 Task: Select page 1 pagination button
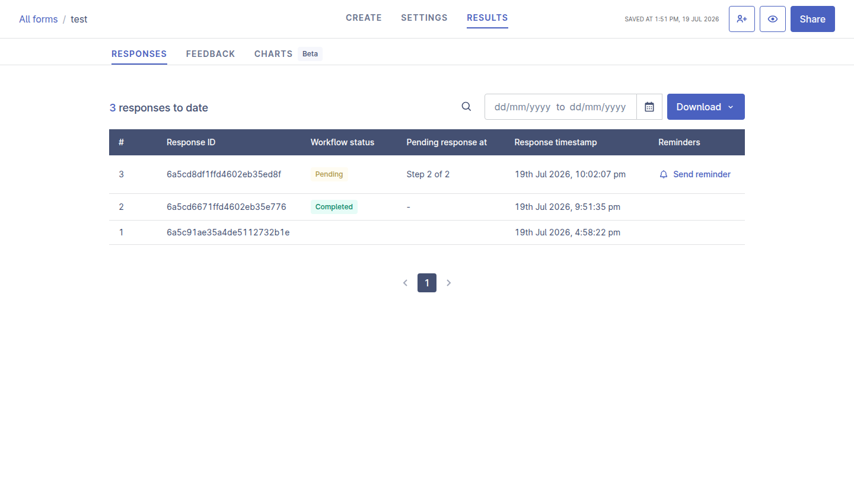(427, 283)
